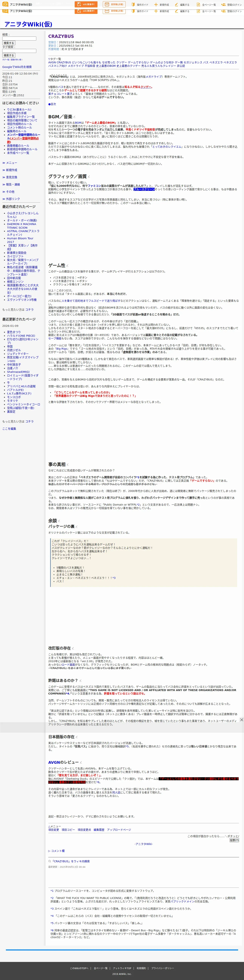Screen dimensions: 244x980
Task: Click edit pencil beside 許諾はあるのか？ heading
Action: pyautogui.click(x=80, y=681)
